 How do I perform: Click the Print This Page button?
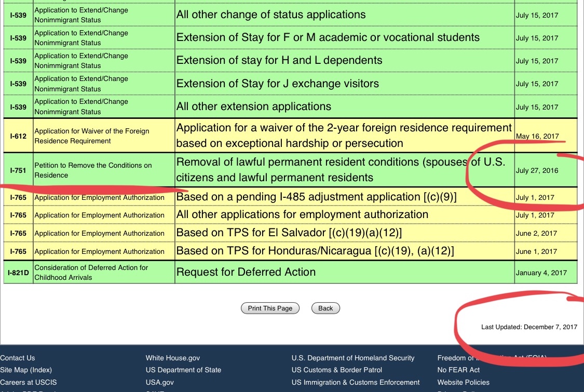(270, 308)
